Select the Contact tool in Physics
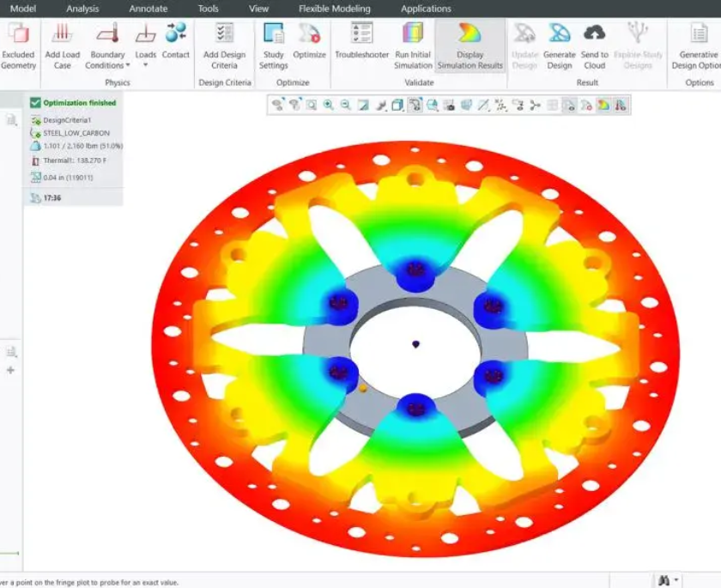Image resolution: width=721 pixels, height=588 pixels. [x=176, y=34]
